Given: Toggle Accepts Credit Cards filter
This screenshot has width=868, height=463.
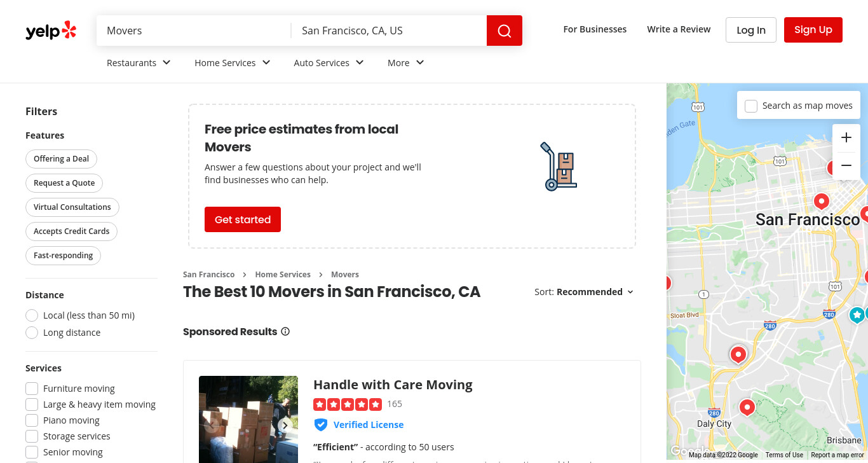Looking at the screenshot, I should click(x=72, y=231).
